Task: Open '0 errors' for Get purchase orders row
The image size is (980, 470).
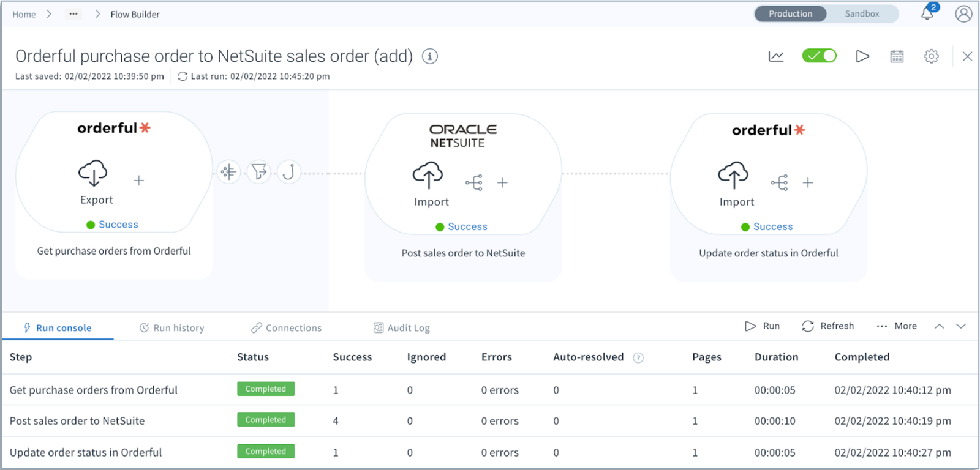Action: 500,390
